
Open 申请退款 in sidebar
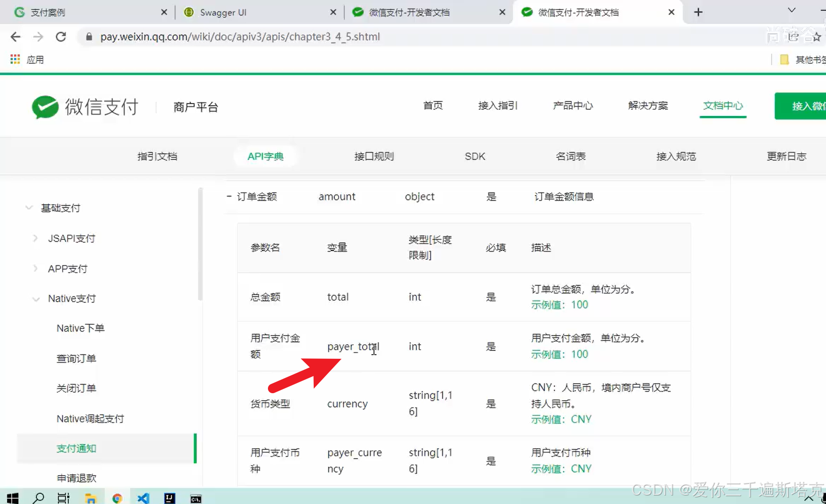click(76, 478)
